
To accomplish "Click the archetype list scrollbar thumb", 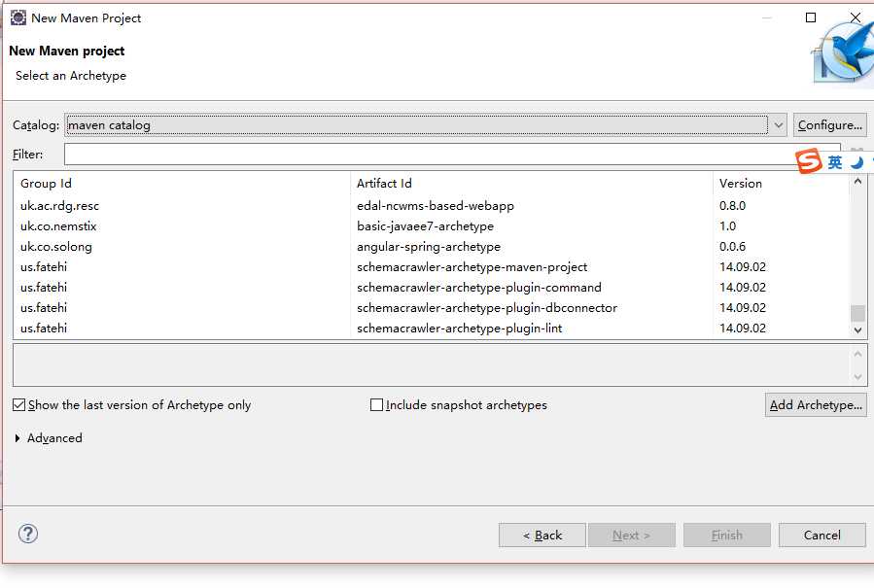I will coord(857,313).
